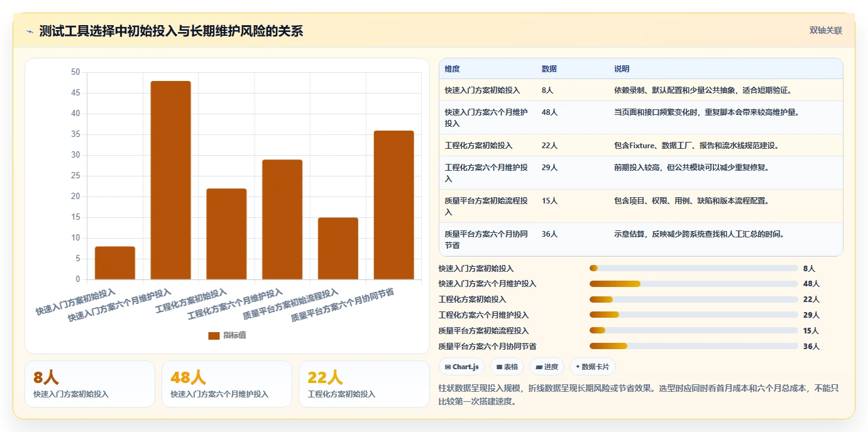Click the 质量平台方案六个月协同节省 chart bar
This screenshot has width=868, height=432.
[394, 205]
